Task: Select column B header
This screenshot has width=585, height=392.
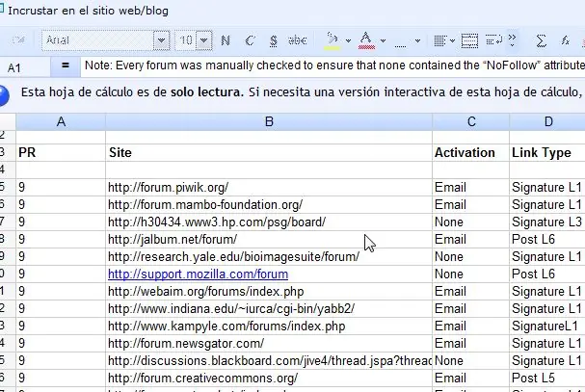Action: click(x=269, y=121)
